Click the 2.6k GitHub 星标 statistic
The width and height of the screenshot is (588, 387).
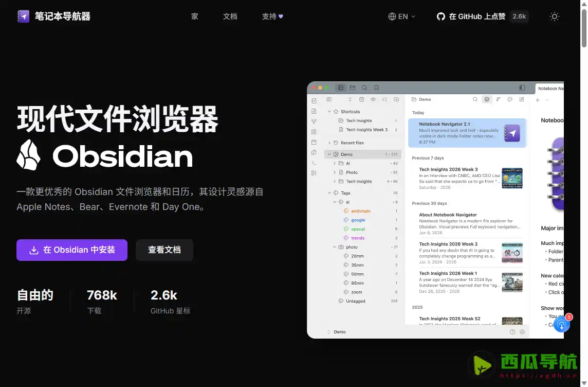[170, 301]
